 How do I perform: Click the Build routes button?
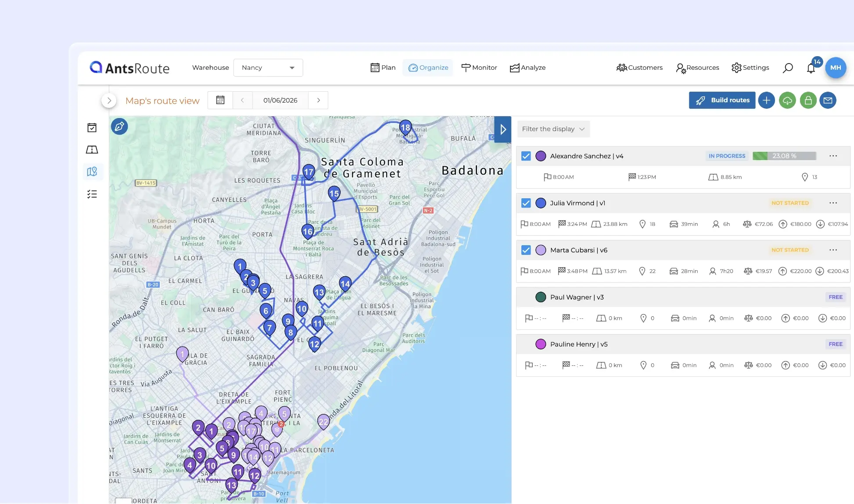tap(722, 100)
